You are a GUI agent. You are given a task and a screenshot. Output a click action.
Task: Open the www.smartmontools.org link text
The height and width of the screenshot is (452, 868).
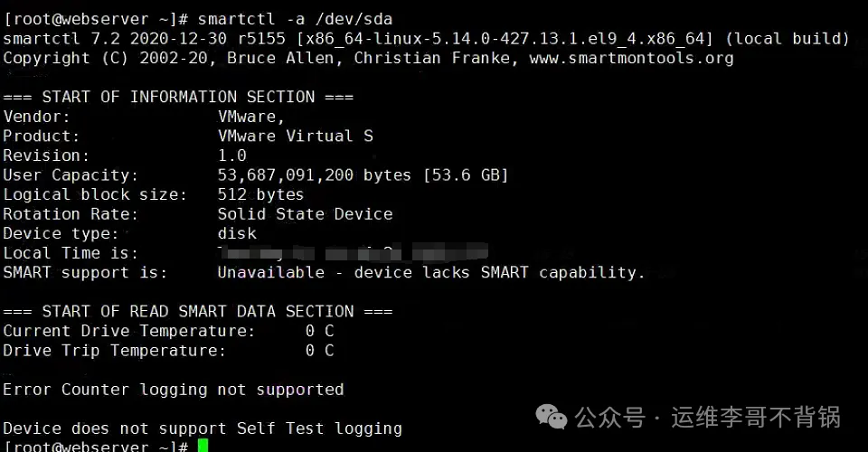click(x=631, y=58)
